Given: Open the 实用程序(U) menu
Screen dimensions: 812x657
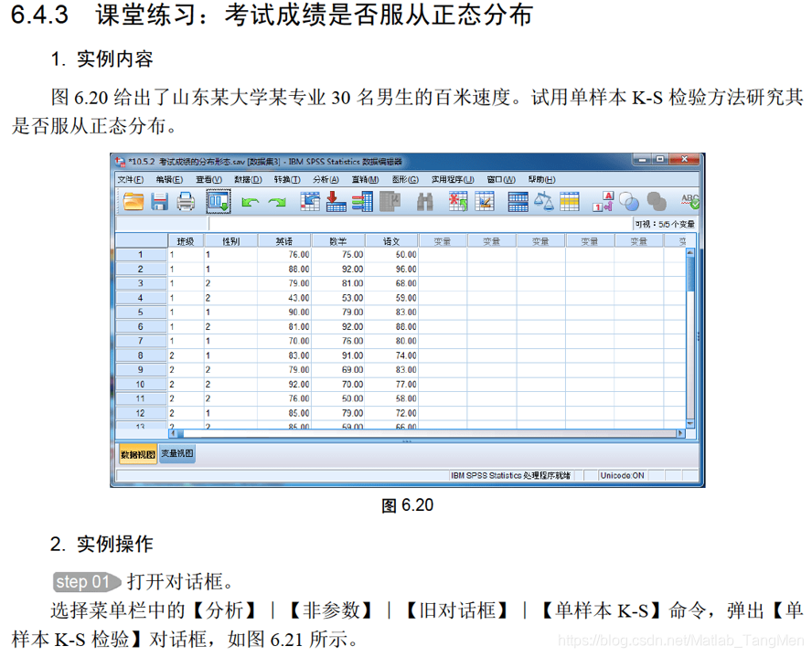Looking at the screenshot, I should [453, 179].
